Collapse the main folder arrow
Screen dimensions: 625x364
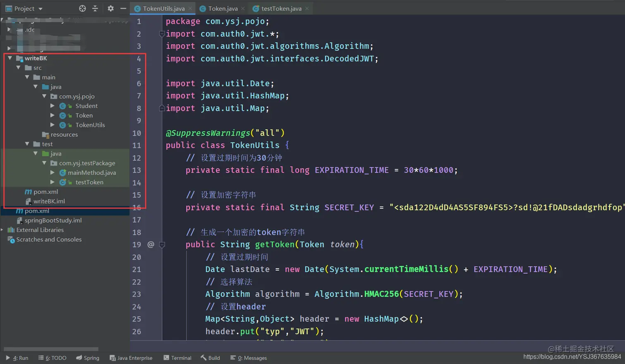point(27,77)
